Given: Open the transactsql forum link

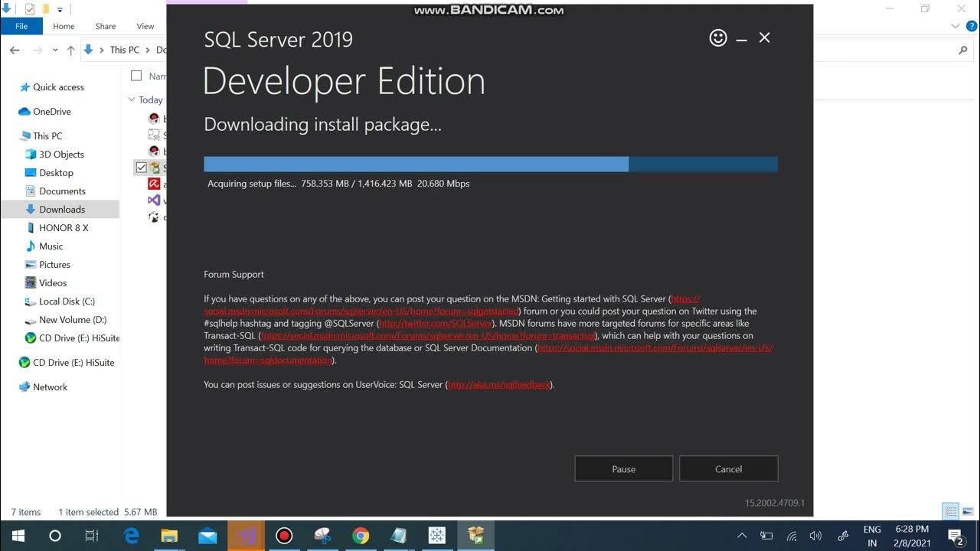Looking at the screenshot, I should 429,335.
